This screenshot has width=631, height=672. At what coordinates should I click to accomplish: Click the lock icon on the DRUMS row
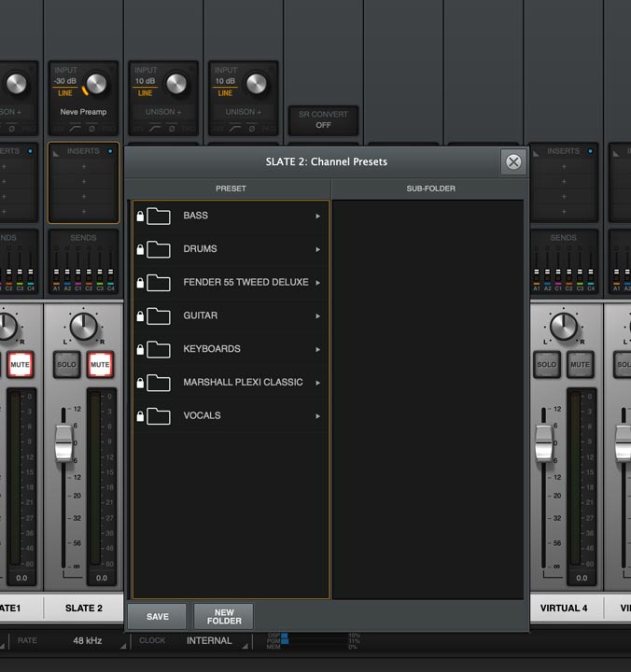coord(140,249)
